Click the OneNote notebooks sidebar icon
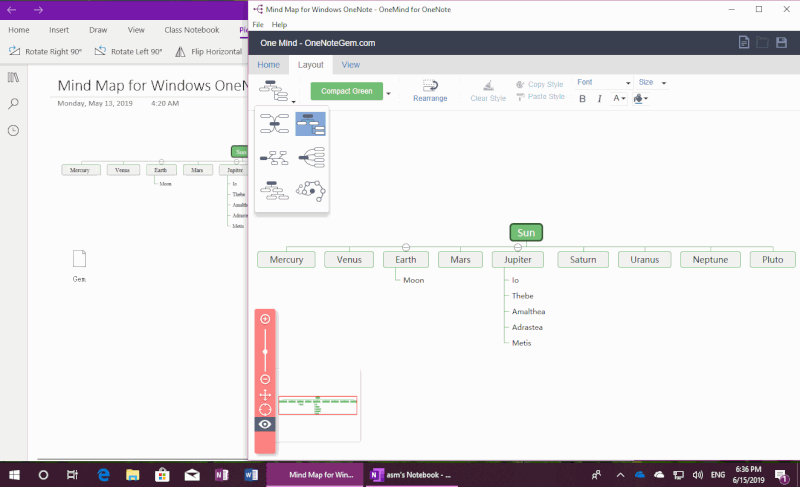800x487 pixels. pyautogui.click(x=13, y=78)
